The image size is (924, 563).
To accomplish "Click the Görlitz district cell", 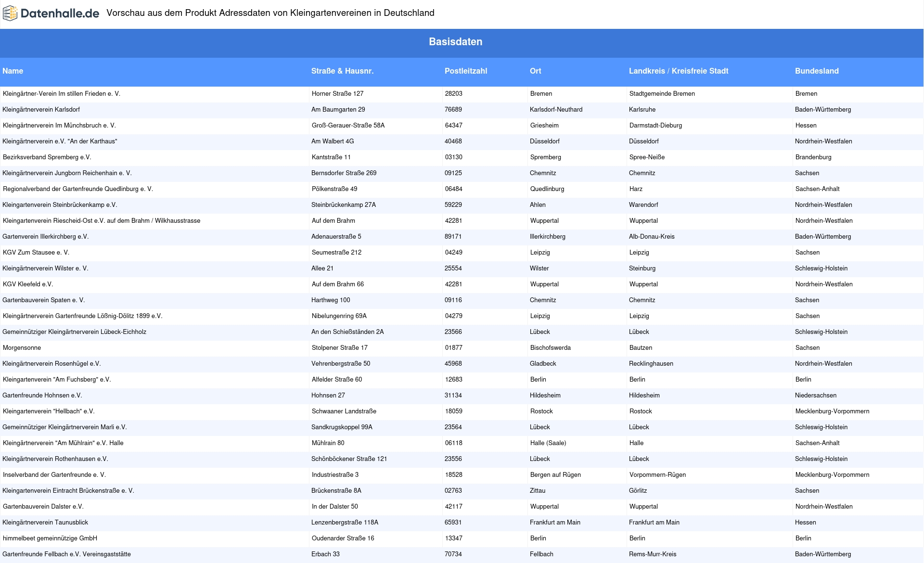I will (638, 491).
